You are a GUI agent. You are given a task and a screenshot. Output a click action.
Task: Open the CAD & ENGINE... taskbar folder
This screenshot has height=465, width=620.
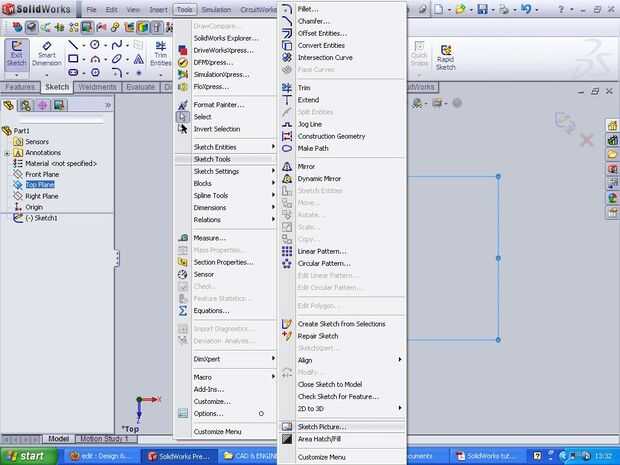coord(249,456)
